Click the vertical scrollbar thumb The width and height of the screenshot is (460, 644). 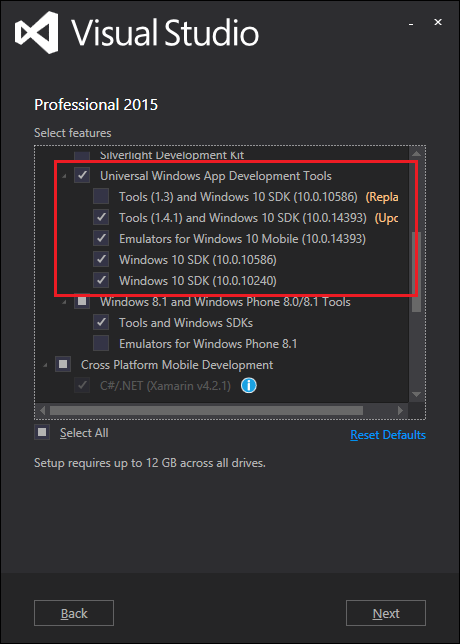point(416,271)
